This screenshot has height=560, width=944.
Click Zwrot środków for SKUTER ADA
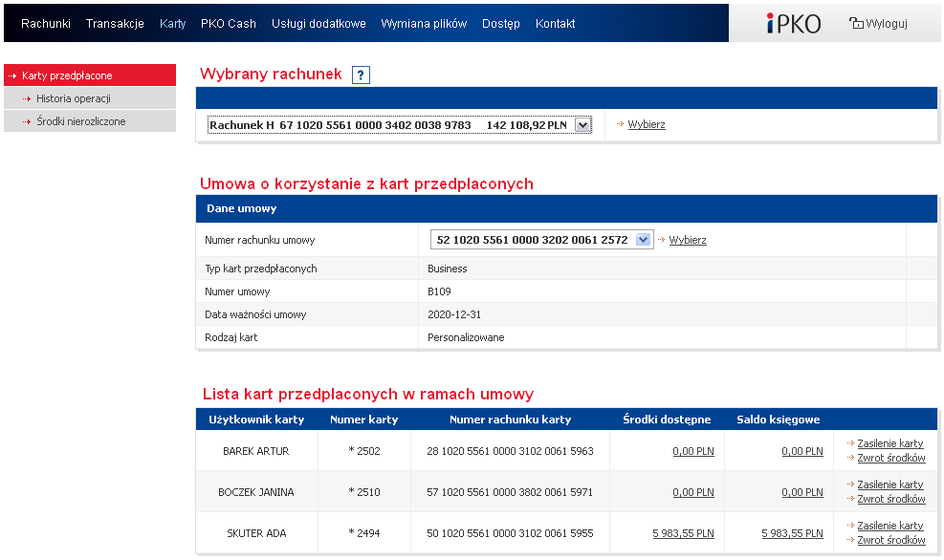tap(891, 540)
